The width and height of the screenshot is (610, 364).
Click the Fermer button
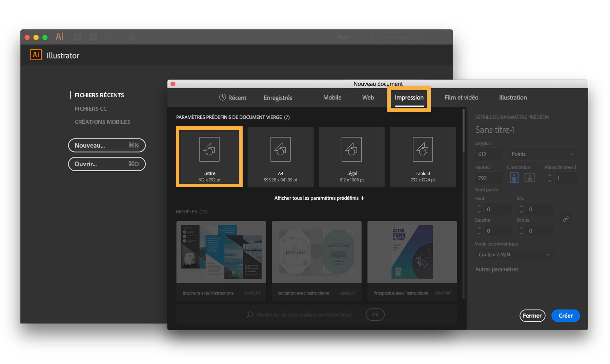pos(532,316)
